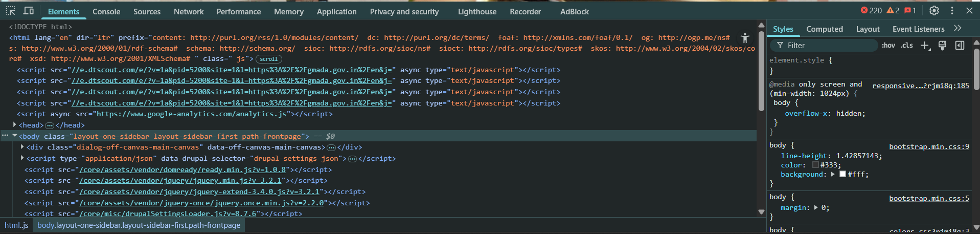Click the 220 errors counter
This screenshot has width=980, height=234.
pos(871,10)
